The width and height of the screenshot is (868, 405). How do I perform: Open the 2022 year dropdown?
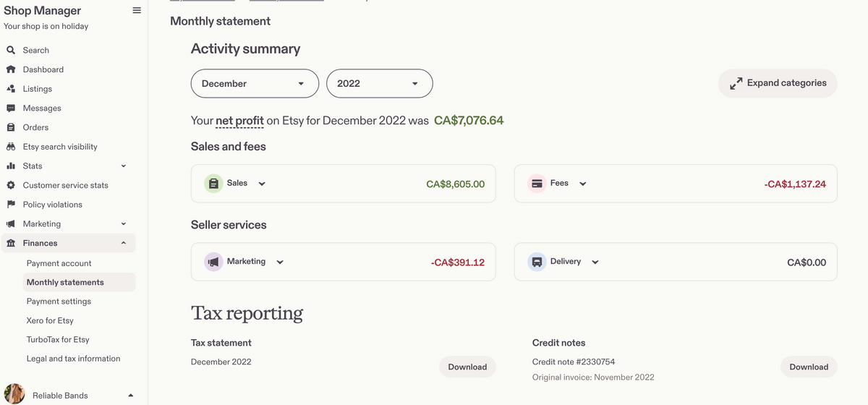pyautogui.click(x=380, y=83)
